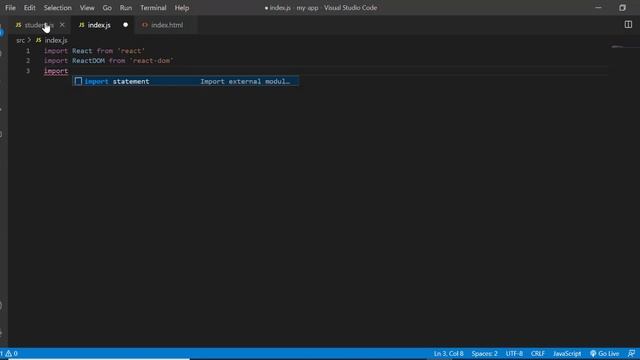Minimize the Visual Studio Code window
Screen dimensions: 640x360
pos(598,8)
